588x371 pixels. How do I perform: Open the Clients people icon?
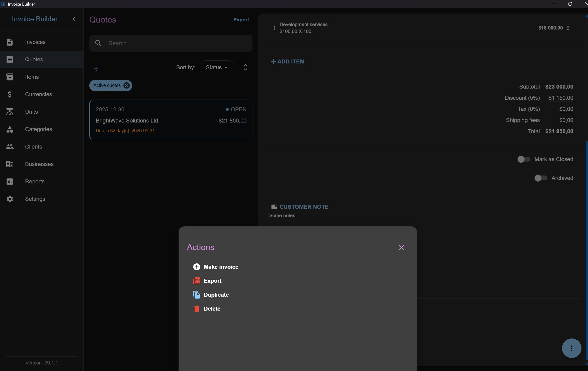(x=10, y=147)
